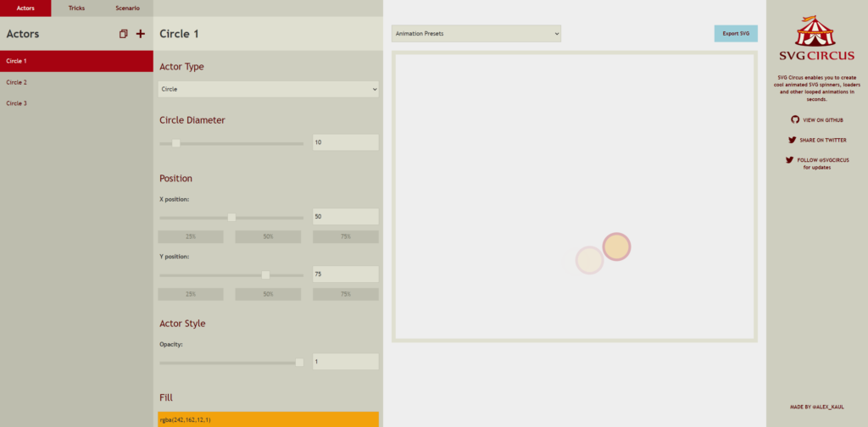Open the orange Fill color swatch

click(x=268, y=419)
